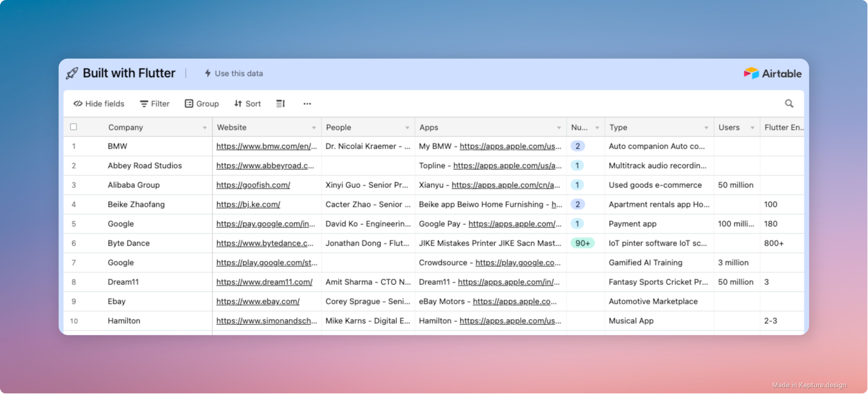Open the Apps column dropdown arrow

pos(559,128)
